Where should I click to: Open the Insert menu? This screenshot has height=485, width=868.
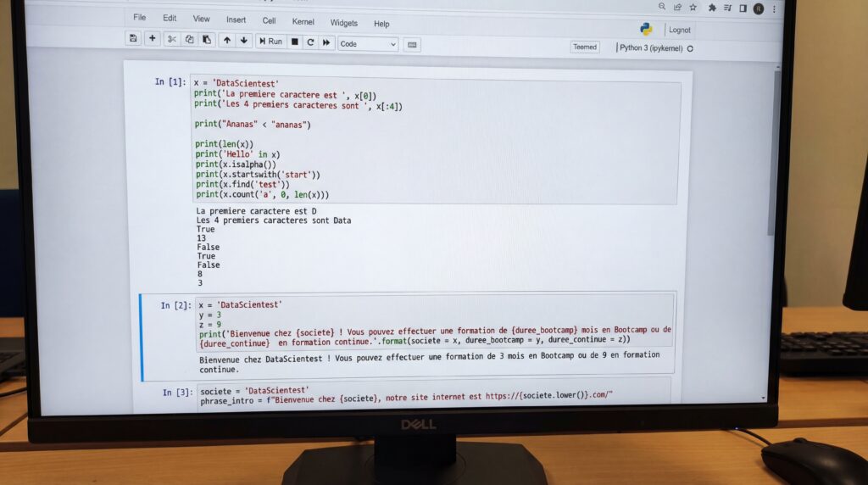click(236, 20)
